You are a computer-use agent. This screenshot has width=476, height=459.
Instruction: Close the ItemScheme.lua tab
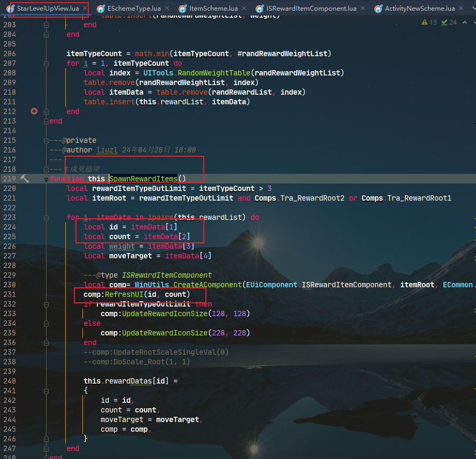point(244,8)
